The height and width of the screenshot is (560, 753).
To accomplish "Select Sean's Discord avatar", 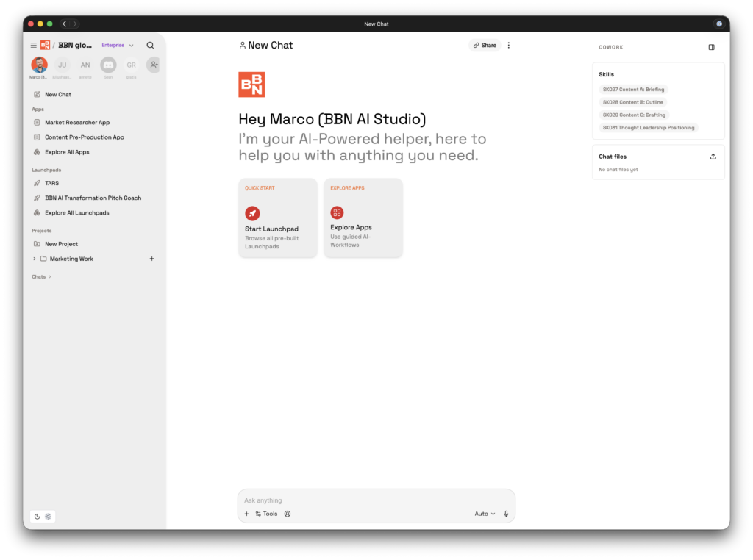I will (x=108, y=65).
